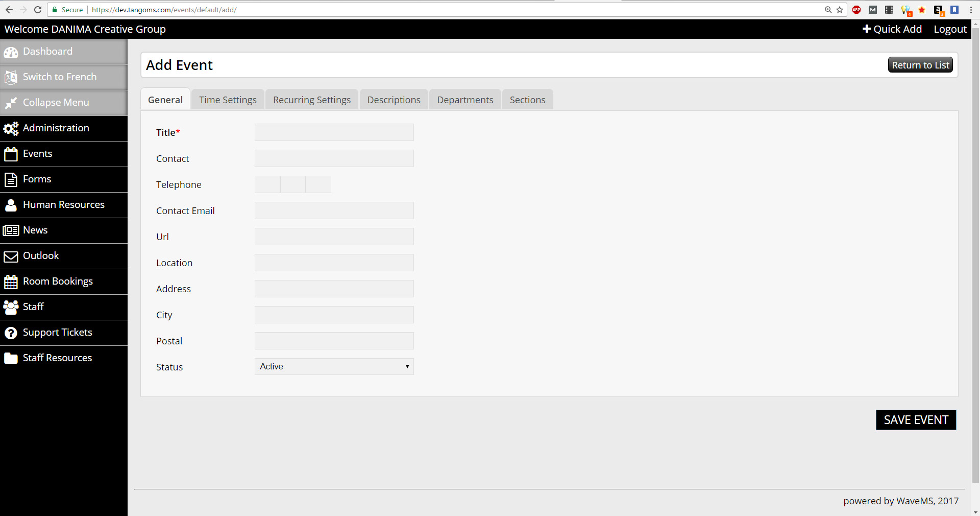Switch to the Time Settings tab
The image size is (980, 516).
228,100
